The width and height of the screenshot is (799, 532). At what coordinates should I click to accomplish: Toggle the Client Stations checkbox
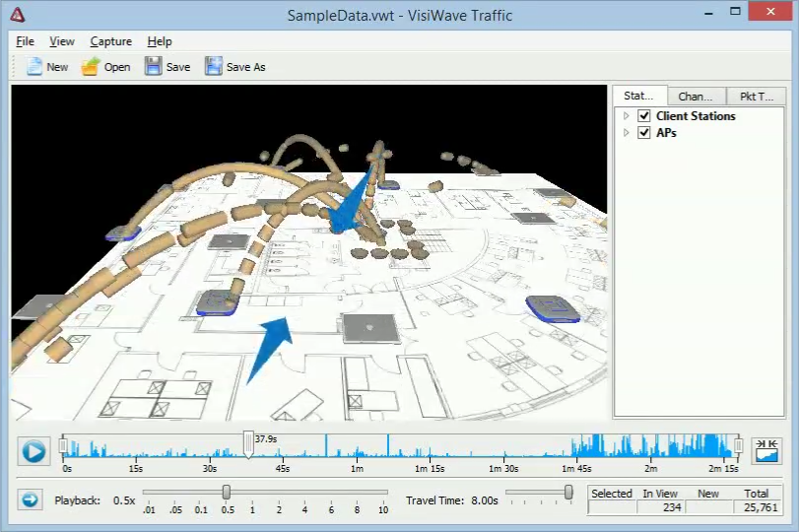(644, 115)
